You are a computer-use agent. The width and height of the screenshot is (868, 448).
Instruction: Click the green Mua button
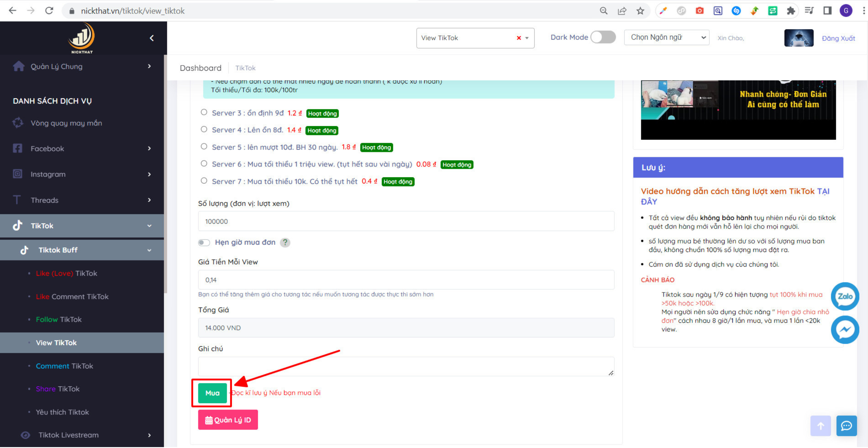click(212, 393)
